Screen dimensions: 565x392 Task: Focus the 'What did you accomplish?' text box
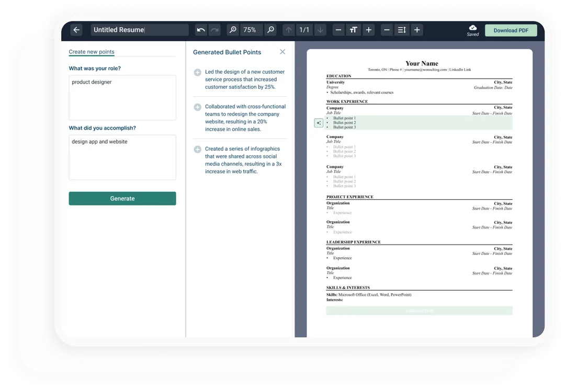pos(122,157)
